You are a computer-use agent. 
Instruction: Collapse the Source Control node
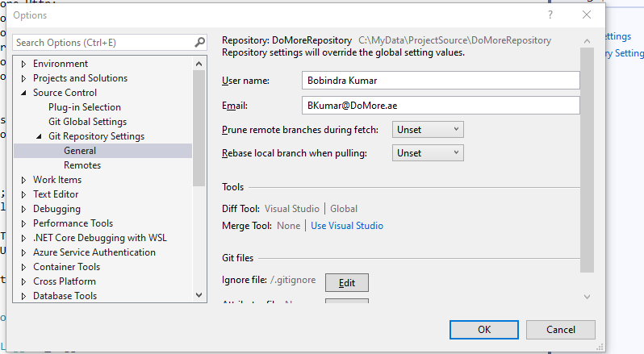23,93
